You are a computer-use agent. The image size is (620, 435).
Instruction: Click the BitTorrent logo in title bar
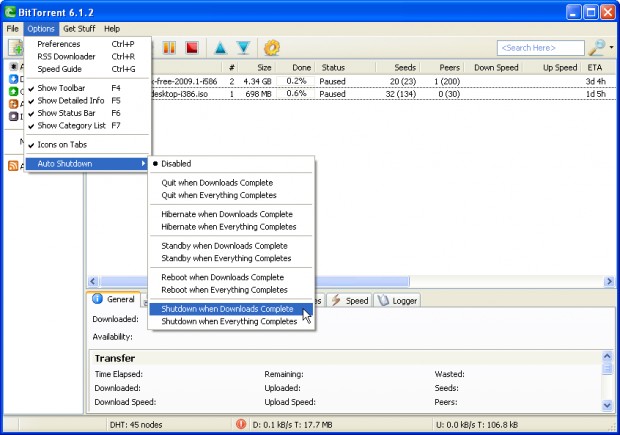(10, 12)
